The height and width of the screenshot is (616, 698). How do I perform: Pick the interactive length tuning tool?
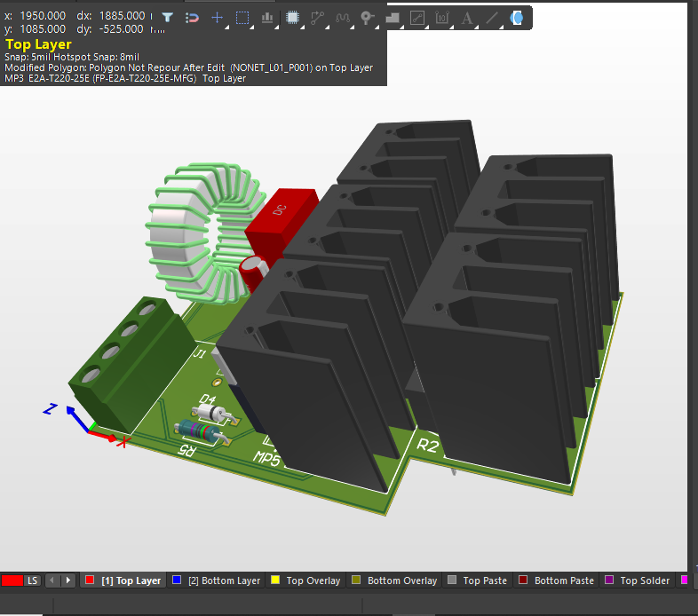point(342,18)
